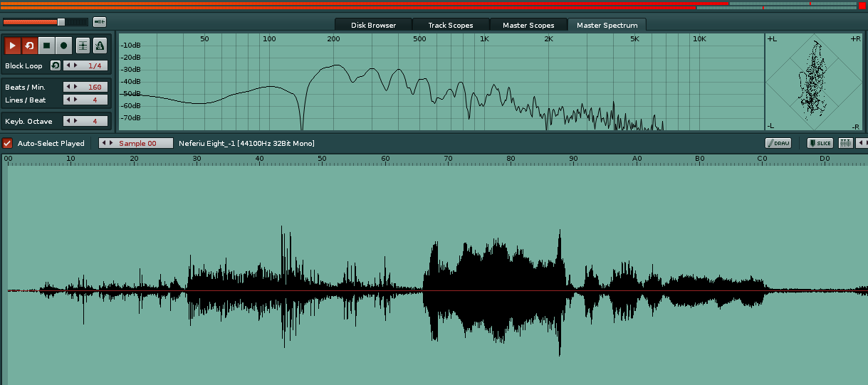Switch to the Disk Browser tab
Viewport: 868px width, 385px height.
(373, 25)
